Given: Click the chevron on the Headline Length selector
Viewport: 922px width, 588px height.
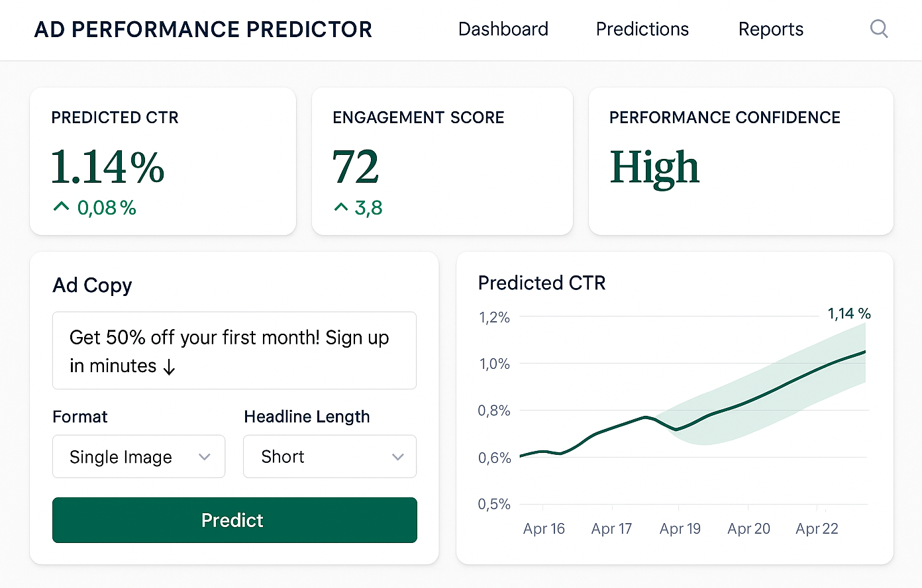Looking at the screenshot, I should coord(397,457).
